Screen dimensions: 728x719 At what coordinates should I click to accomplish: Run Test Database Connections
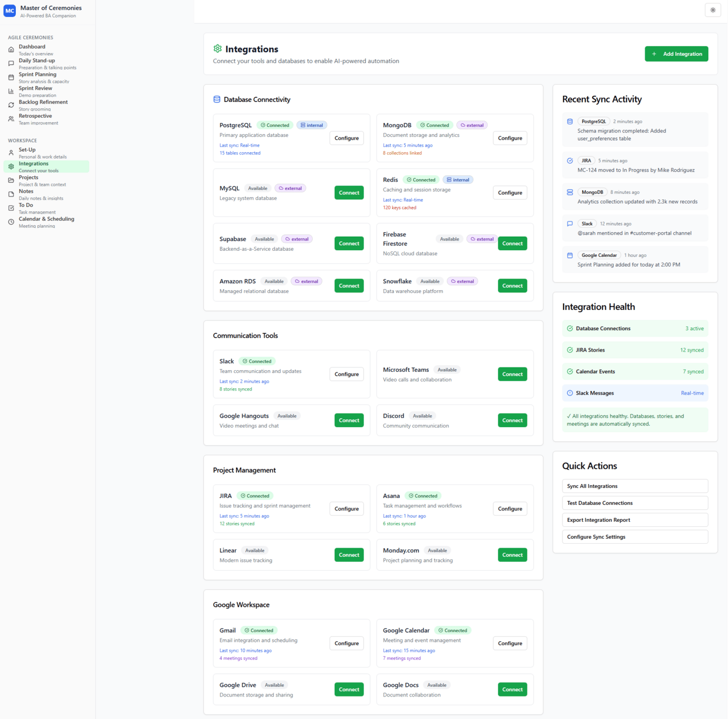click(x=635, y=503)
